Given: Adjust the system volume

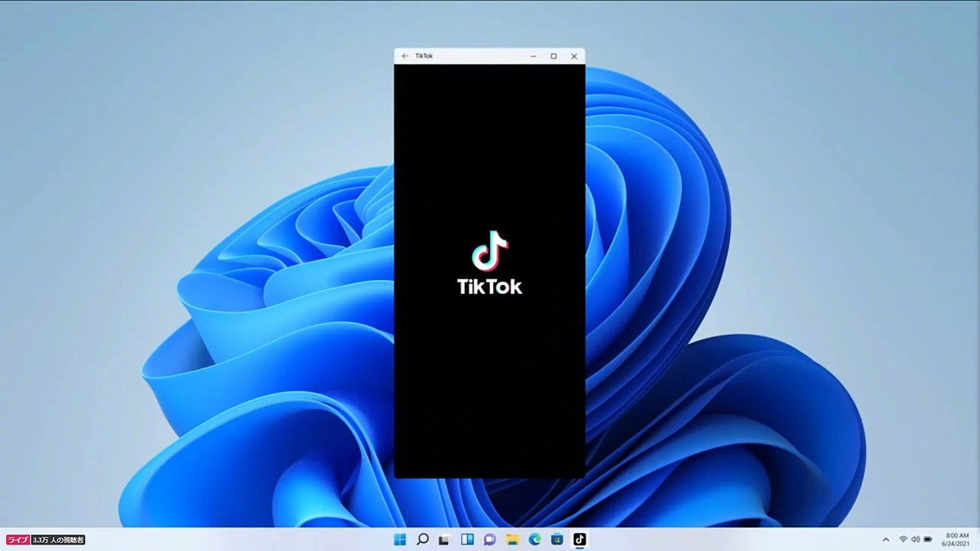Looking at the screenshot, I should [915, 540].
